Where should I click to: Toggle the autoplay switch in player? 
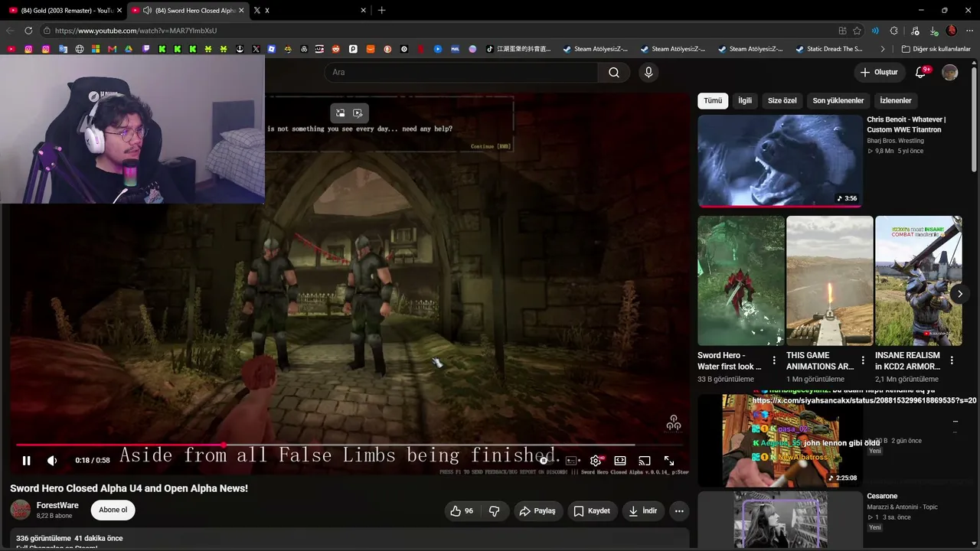tap(545, 461)
